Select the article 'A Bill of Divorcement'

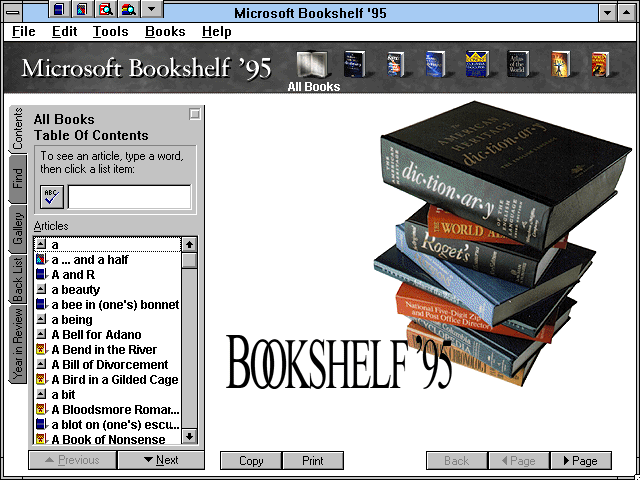pos(110,364)
